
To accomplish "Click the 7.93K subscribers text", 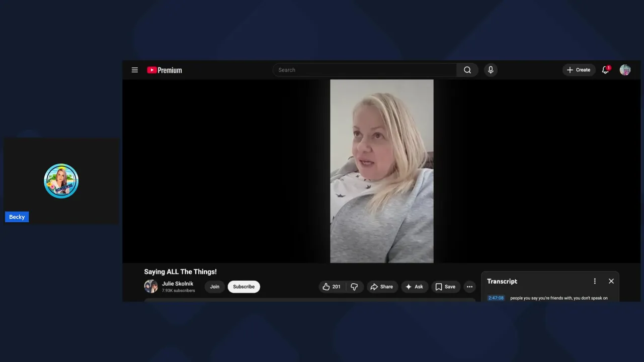I will point(179,291).
